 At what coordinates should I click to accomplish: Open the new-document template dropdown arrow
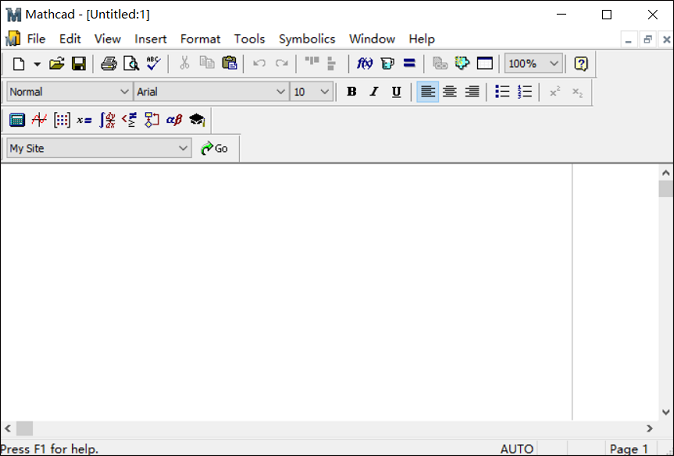(37, 64)
